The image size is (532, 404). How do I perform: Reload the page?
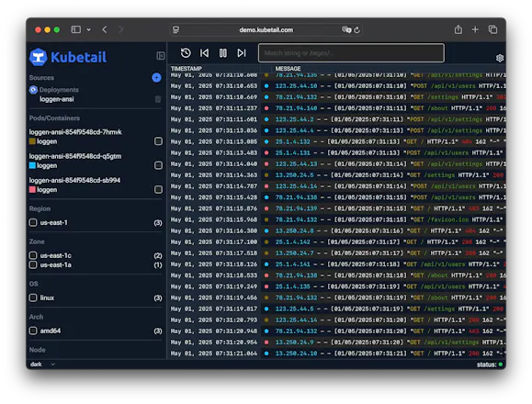(x=357, y=29)
